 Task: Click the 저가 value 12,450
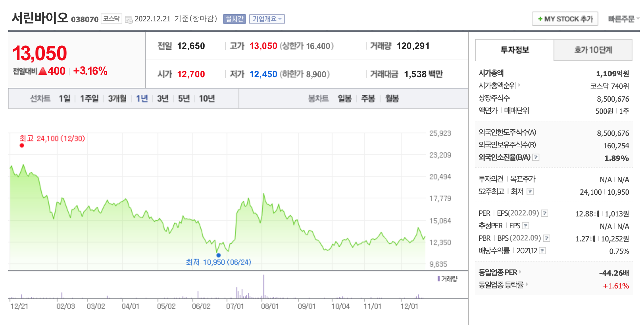coord(263,74)
